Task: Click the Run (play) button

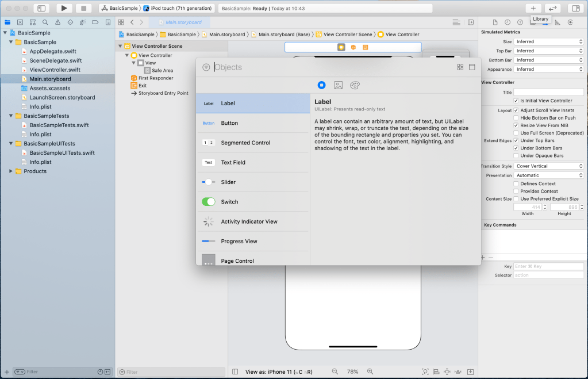Action: click(64, 8)
